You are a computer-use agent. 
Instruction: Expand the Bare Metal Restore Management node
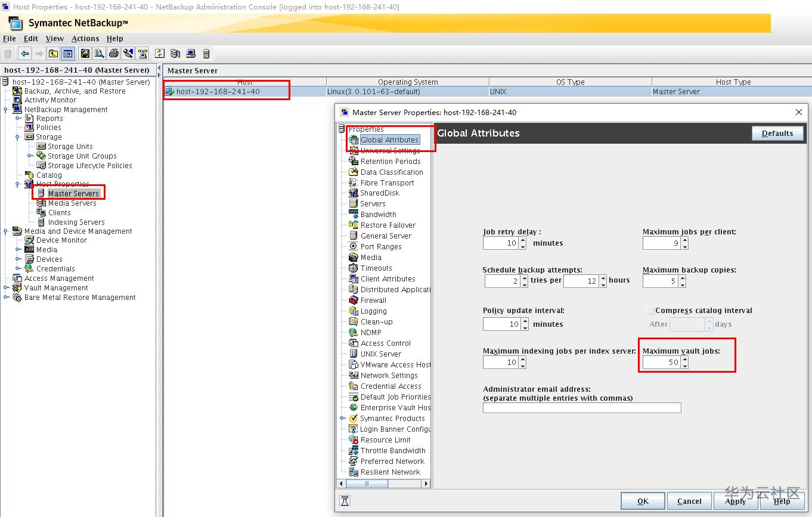pos(6,298)
